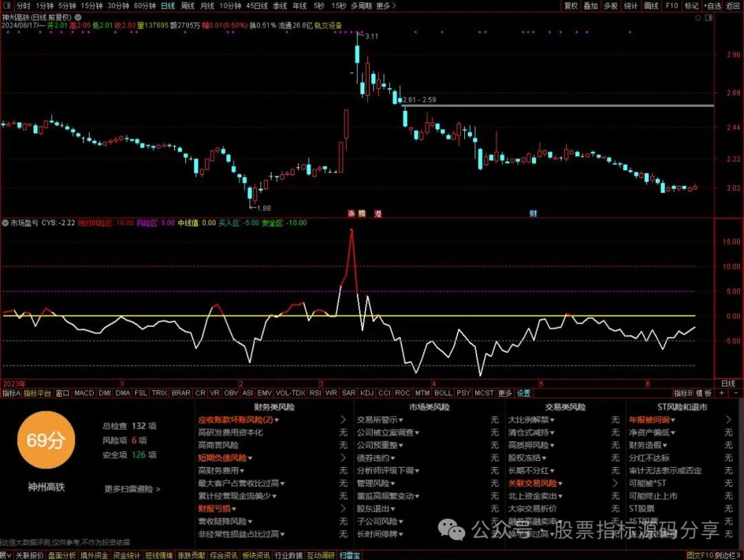Select the 5分钟 period
Screen dimensions: 744x560
(x=68, y=6)
